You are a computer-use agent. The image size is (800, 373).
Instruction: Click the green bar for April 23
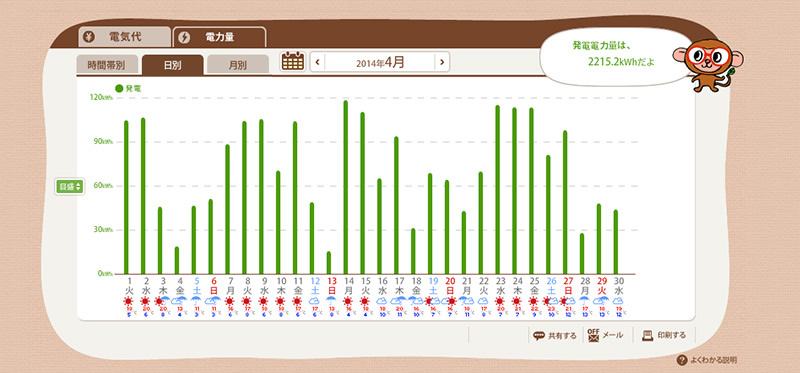coord(497,190)
